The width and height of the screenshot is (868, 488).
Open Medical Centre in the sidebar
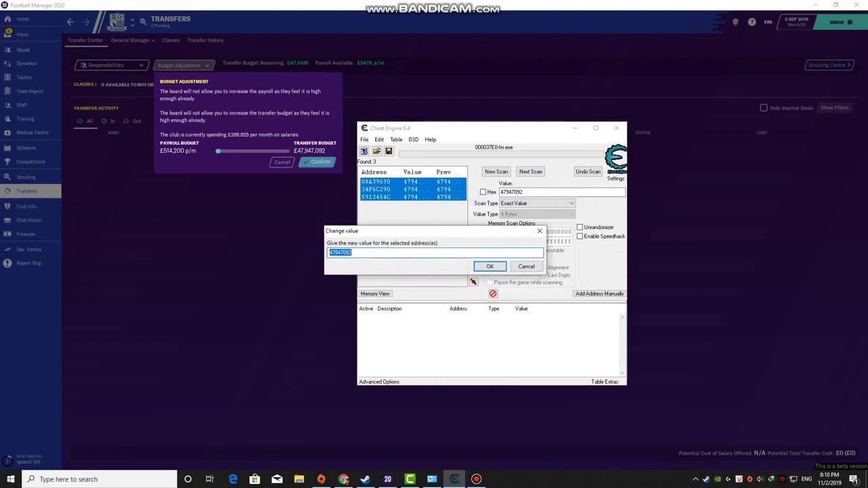coord(32,133)
